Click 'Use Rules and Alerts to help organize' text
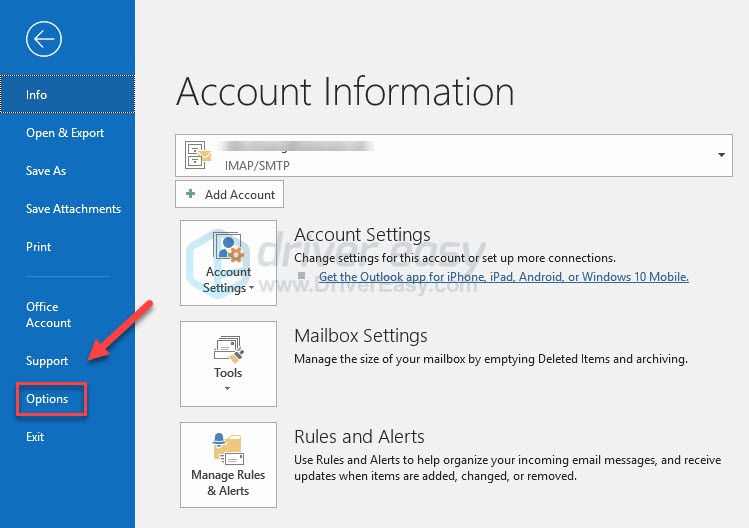This screenshot has height=528, width=749. (508, 468)
